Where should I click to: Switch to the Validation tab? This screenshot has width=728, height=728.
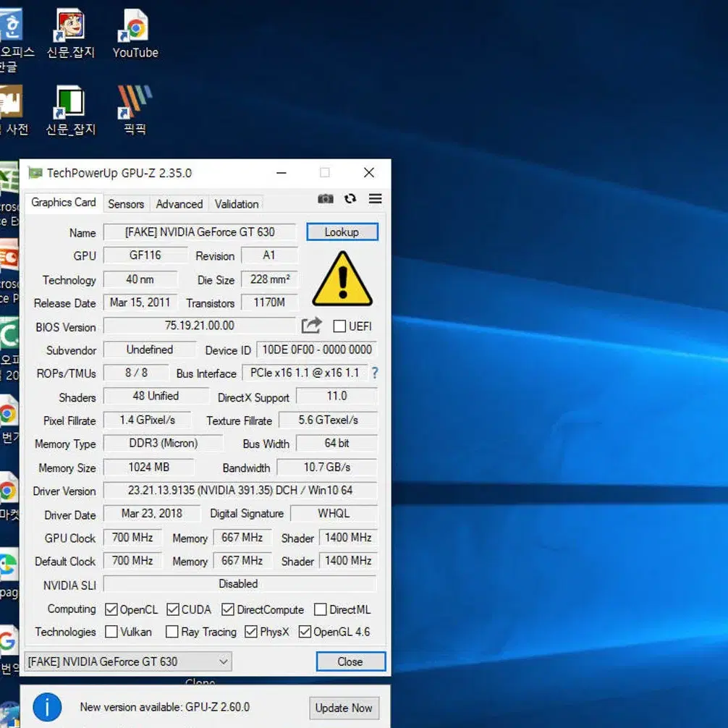237,204
